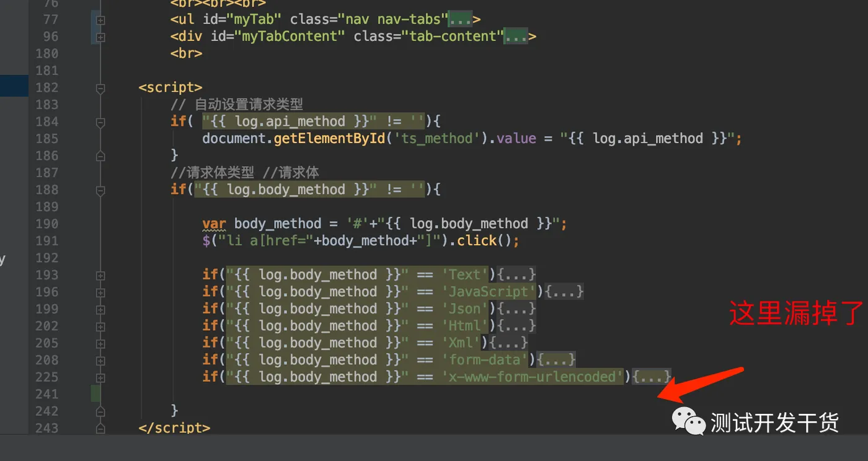Image resolution: width=868 pixels, height=461 pixels.
Task: Open the {...} placeholder after 'Text' condition
Action: (517, 274)
